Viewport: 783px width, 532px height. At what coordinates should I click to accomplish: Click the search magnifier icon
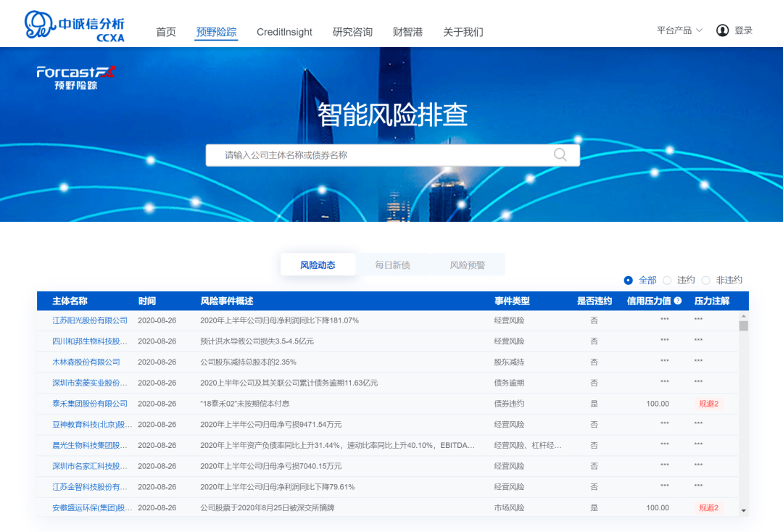click(560, 154)
